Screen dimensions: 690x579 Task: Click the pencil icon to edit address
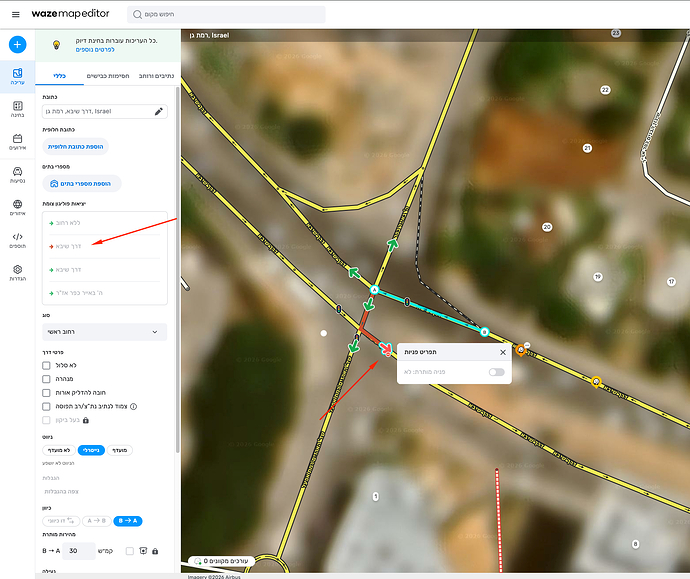[x=159, y=111]
